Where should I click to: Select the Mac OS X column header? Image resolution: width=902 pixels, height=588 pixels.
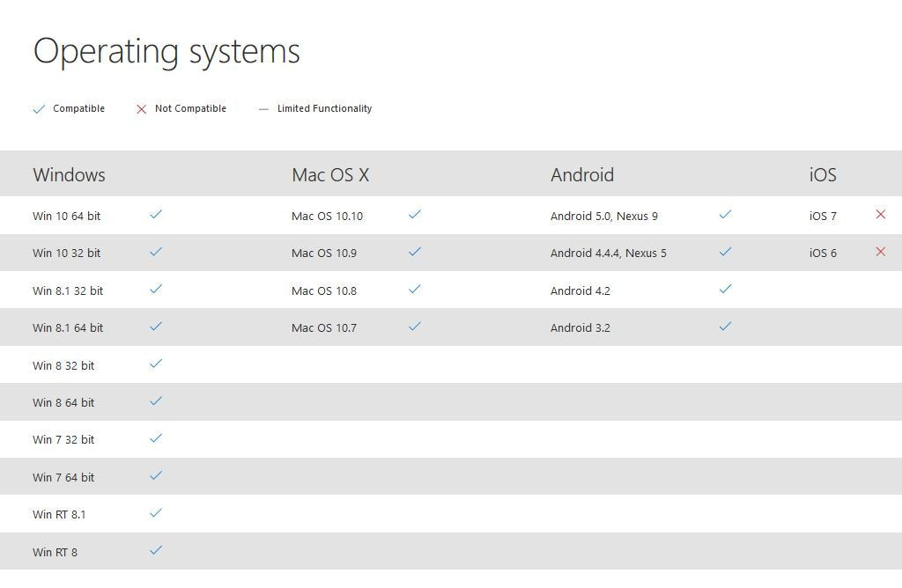click(x=330, y=174)
